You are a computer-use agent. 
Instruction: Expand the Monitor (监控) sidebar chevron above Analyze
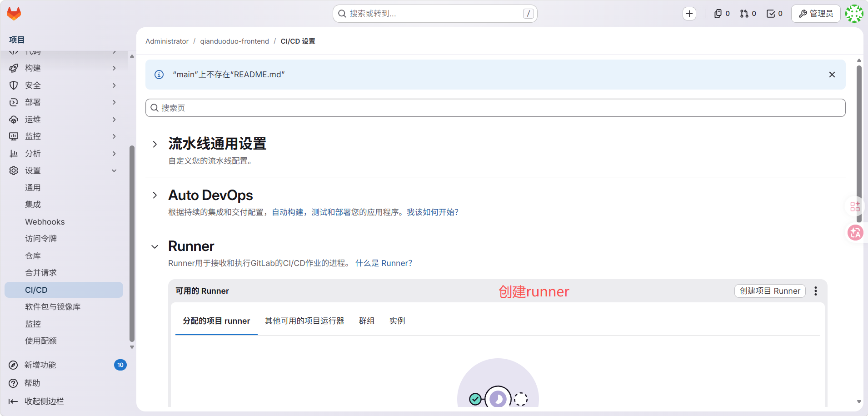[114, 136]
